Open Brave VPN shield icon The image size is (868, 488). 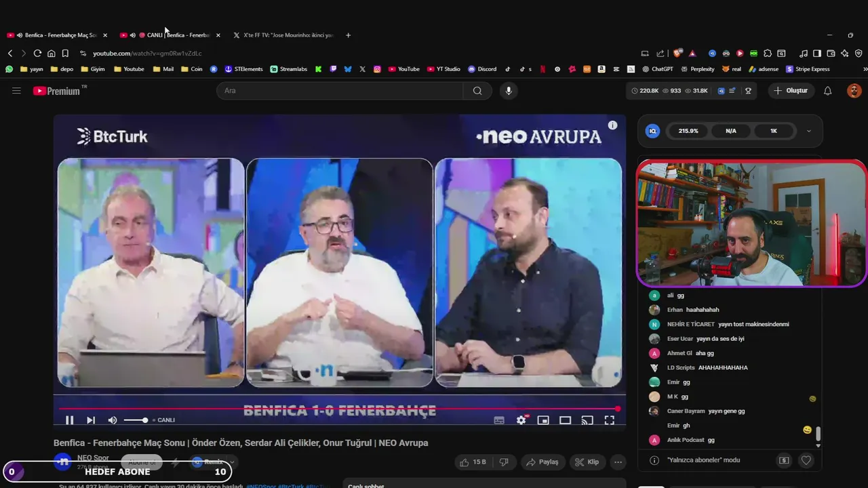pos(859,53)
